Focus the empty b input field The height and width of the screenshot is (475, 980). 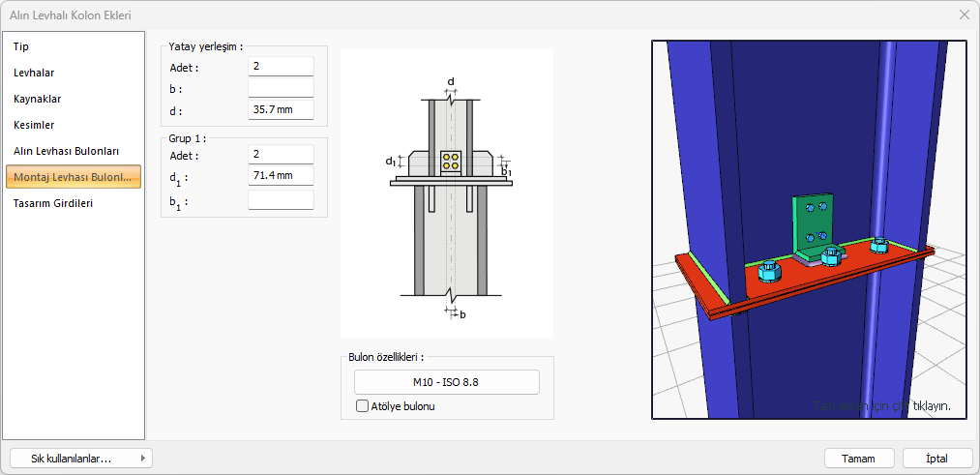click(x=281, y=88)
